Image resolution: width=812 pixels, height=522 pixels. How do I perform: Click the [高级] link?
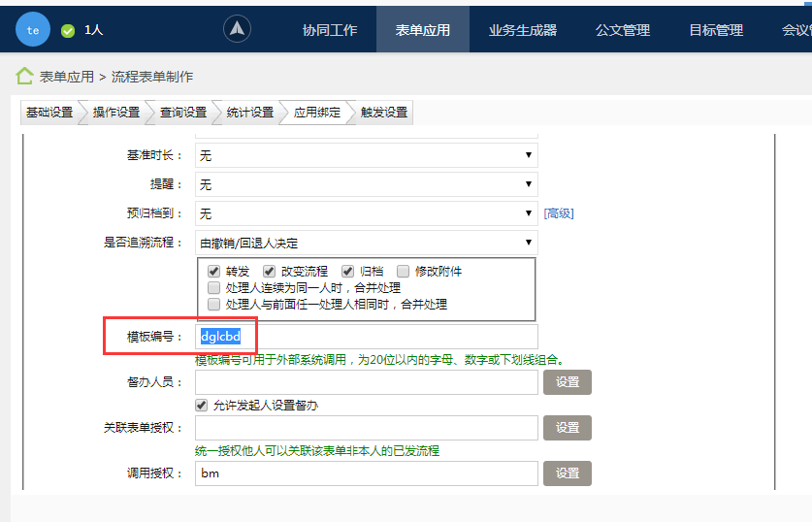pyautogui.click(x=559, y=213)
